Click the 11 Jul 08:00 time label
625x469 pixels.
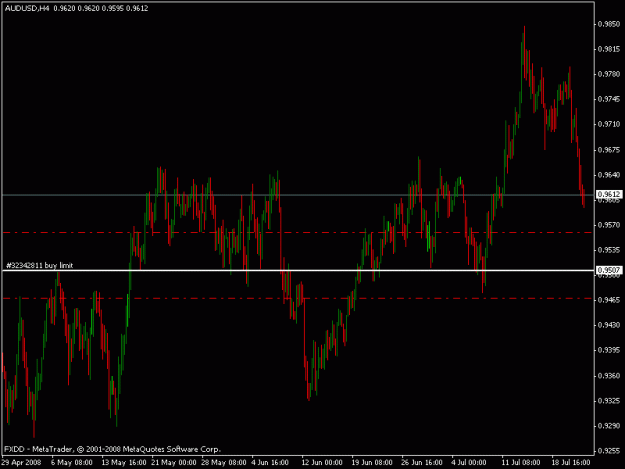coord(521,462)
